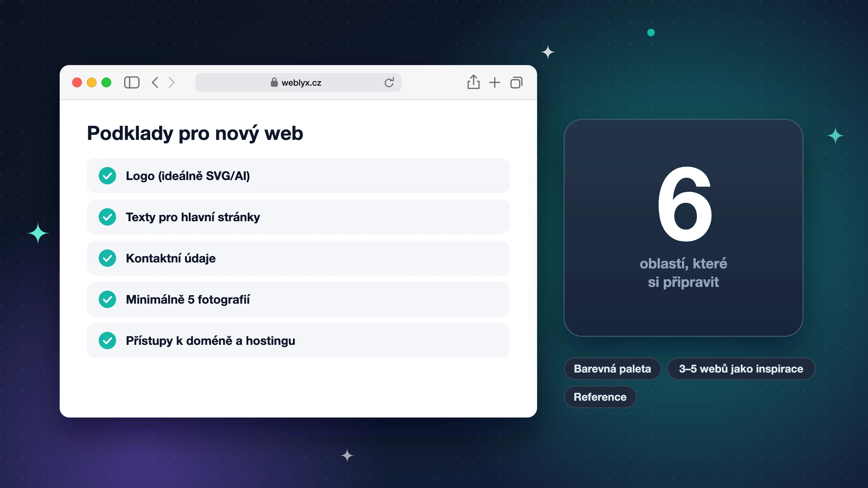
Task: Toggle the browser sidebar icon
Action: [132, 82]
